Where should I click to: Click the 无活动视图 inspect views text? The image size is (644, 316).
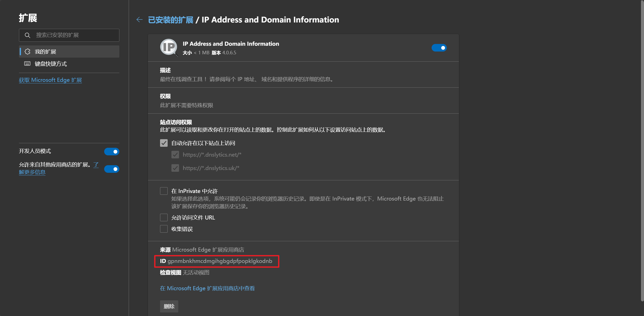196,273
